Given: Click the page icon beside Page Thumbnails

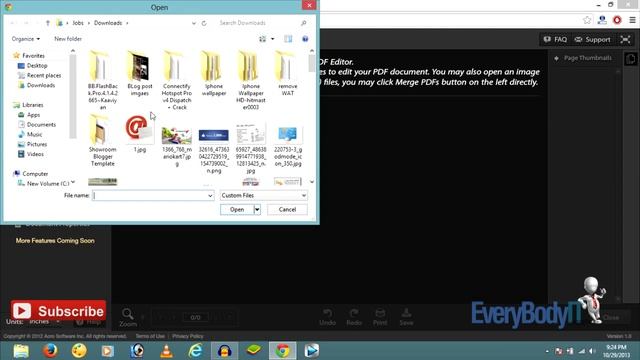Looking at the screenshot, I should coord(631,59).
